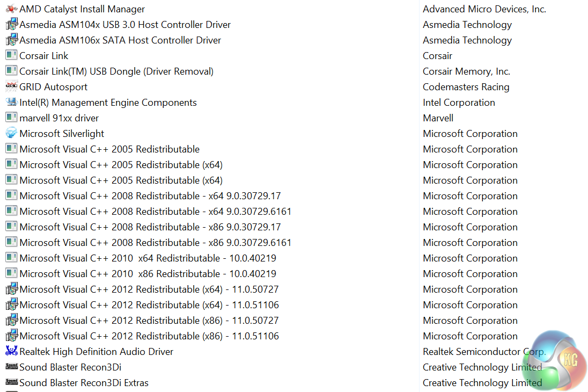Click Codemasters Racing publisher text
This screenshot has height=392, width=588.
pos(466,87)
